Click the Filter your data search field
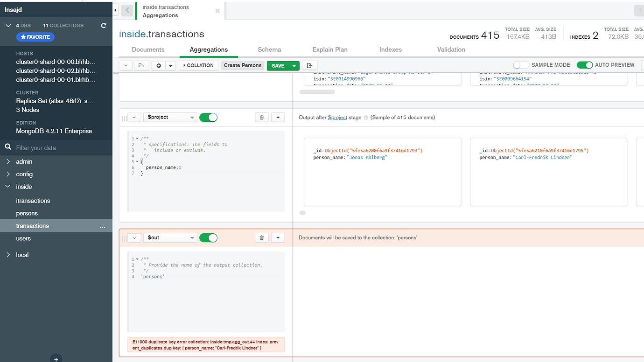 point(56,148)
